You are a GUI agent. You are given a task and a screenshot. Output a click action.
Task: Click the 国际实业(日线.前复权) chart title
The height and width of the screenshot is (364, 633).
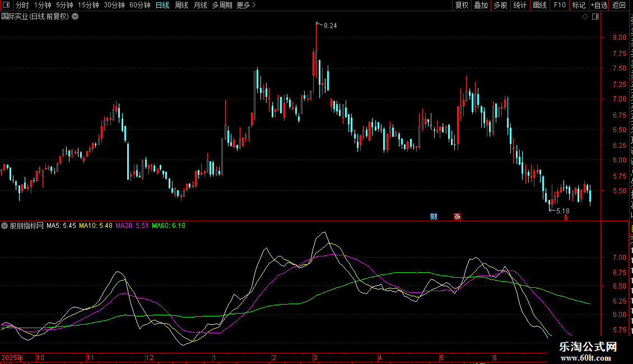(x=35, y=17)
